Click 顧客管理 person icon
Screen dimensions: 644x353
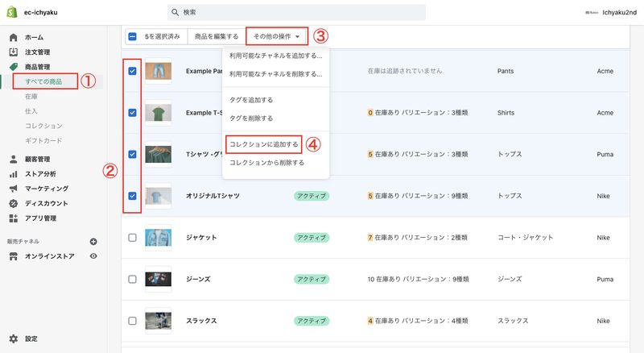pos(13,159)
